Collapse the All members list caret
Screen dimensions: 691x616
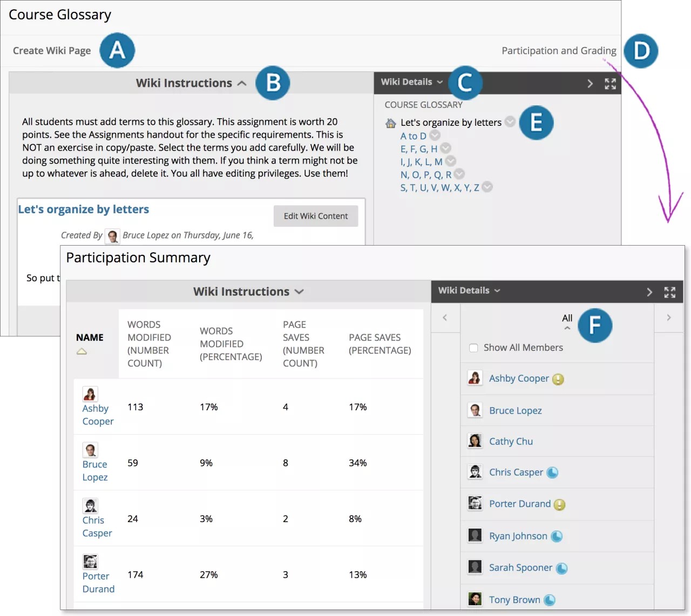[x=567, y=328]
